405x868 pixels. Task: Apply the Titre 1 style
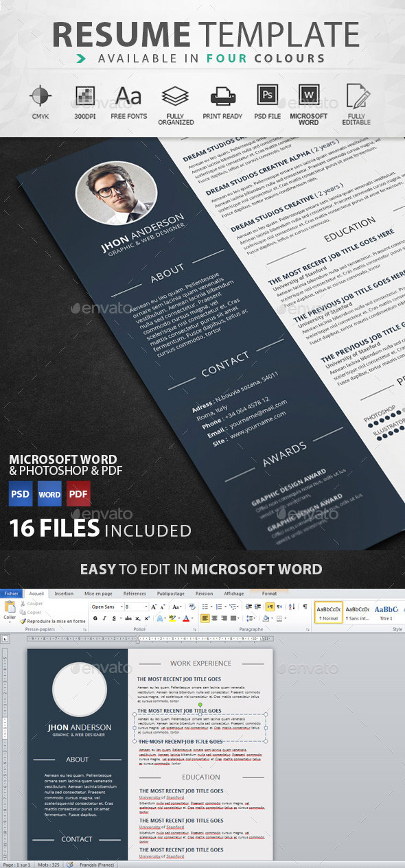pos(386,612)
